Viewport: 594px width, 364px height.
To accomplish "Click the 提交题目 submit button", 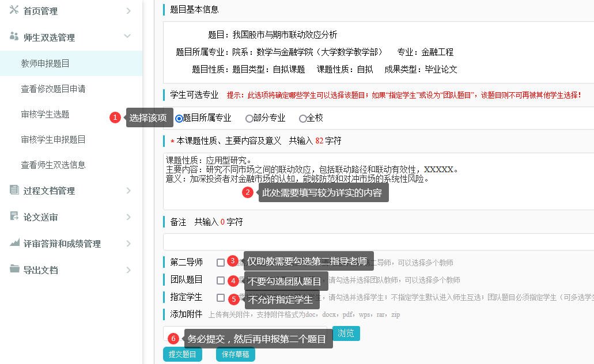I will tap(182, 355).
